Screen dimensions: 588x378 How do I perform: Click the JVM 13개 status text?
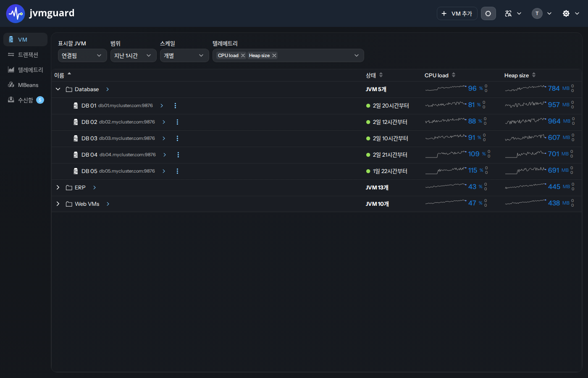(377, 188)
